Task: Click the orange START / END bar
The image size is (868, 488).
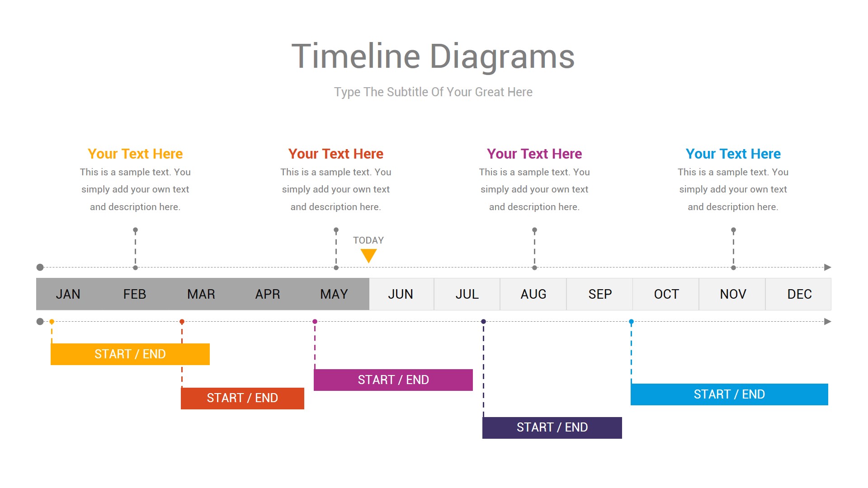Action: coord(130,354)
